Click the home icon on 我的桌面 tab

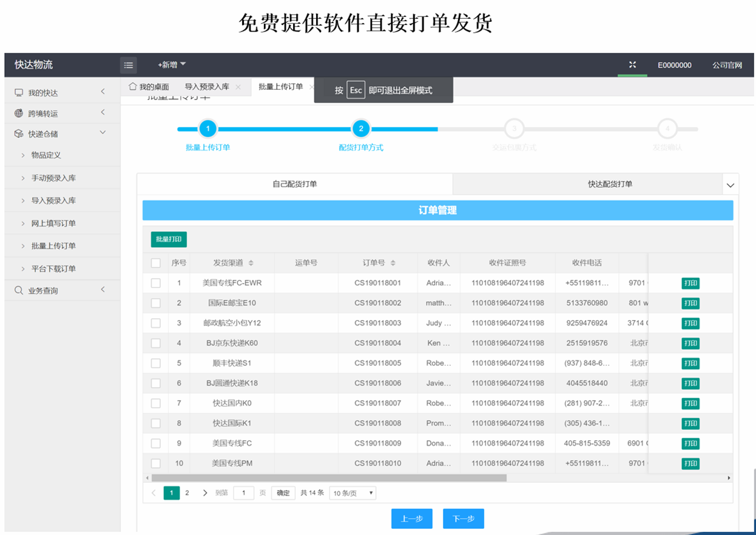coord(132,87)
